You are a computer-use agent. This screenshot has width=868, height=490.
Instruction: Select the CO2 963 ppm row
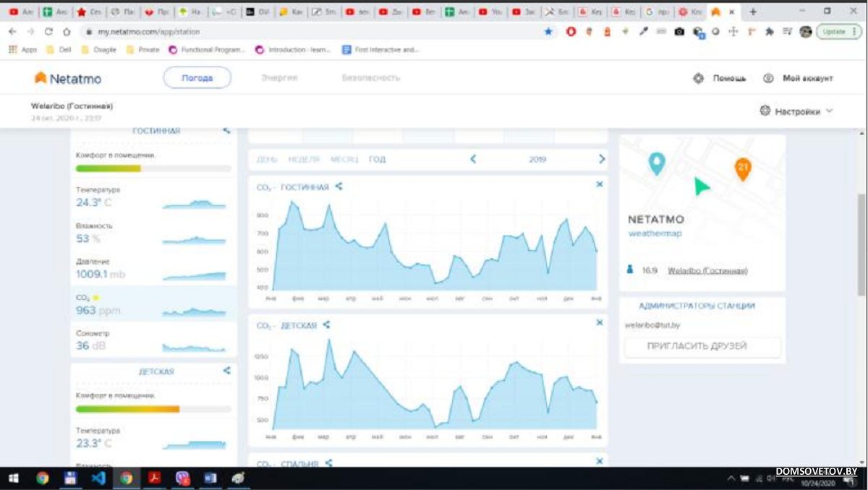tap(153, 304)
